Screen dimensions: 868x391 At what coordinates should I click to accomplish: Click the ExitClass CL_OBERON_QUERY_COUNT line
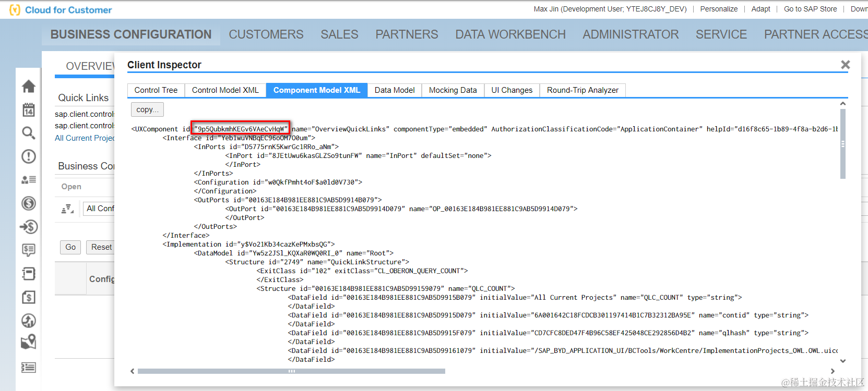point(362,271)
